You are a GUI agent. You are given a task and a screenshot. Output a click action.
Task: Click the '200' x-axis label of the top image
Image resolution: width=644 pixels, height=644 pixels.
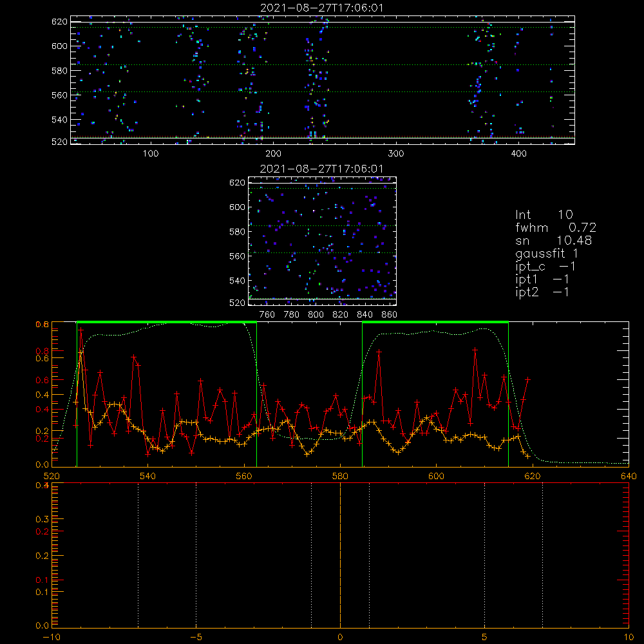coord(273,154)
